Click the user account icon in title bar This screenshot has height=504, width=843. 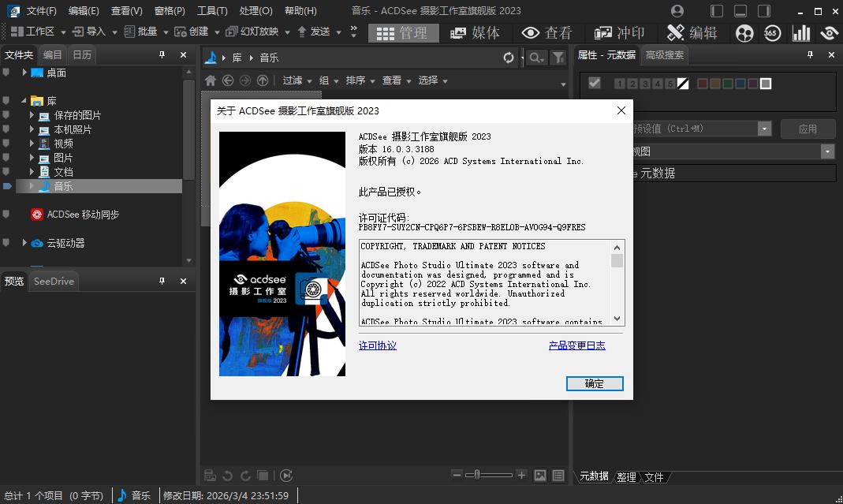click(x=677, y=11)
